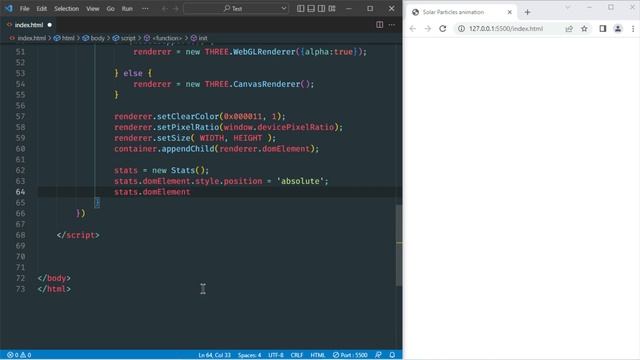The width and height of the screenshot is (640, 360).
Task: Toggle the primary sidebar layout icon
Action: [300, 9]
